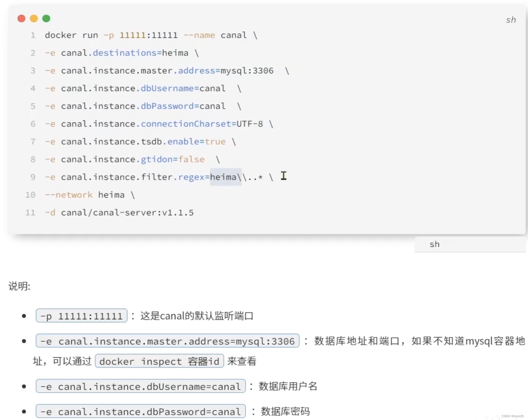Image resolution: width=528 pixels, height=420 pixels.
Task: Click line number 1 in code gutter
Action: 33,35
